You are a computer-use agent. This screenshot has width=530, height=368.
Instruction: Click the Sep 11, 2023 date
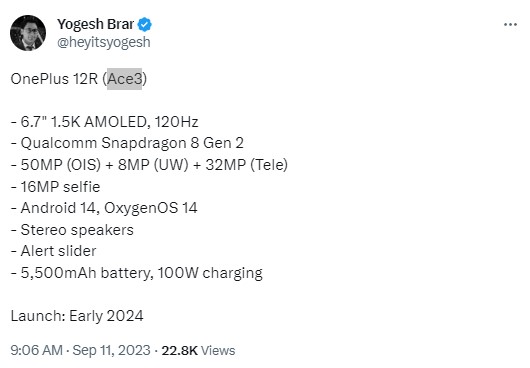111,350
